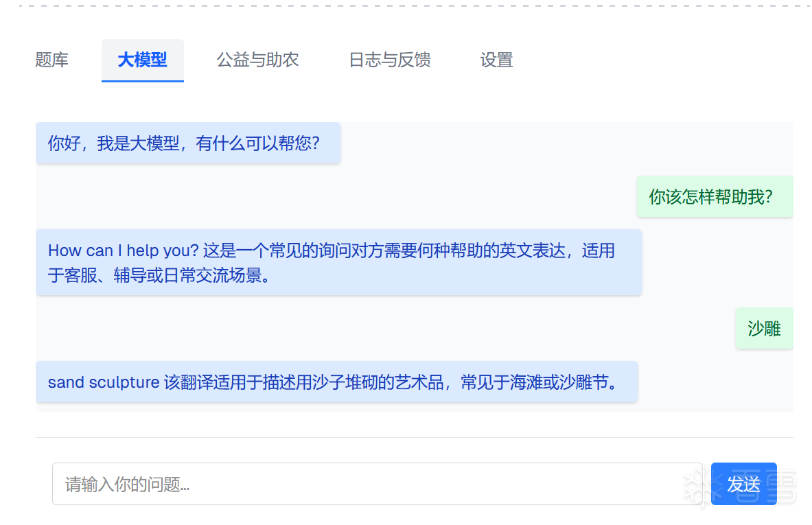Image resolution: width=812 pixels, height=525 pixels.
Task: Click the English phrase "How can I help you?"
Action: [123, 250]
